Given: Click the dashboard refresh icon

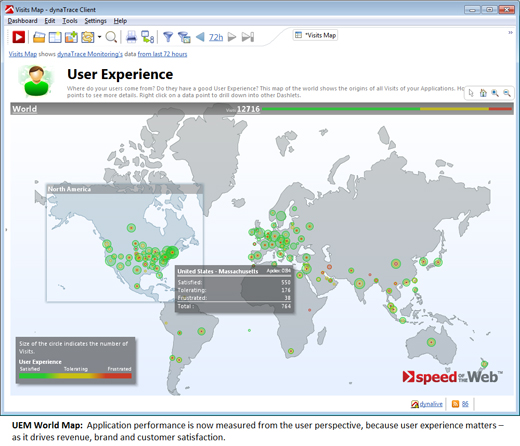Looking at the screenshot, I should [x=88, y=37].
